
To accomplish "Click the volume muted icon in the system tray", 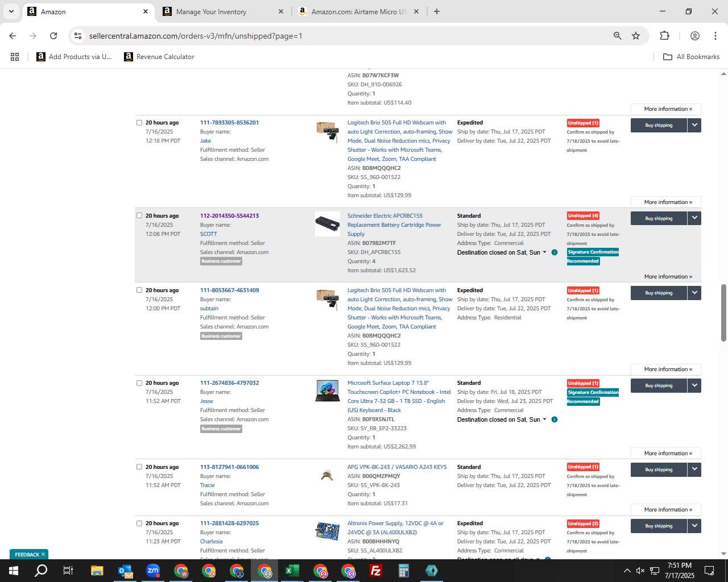I will [640, 571].
